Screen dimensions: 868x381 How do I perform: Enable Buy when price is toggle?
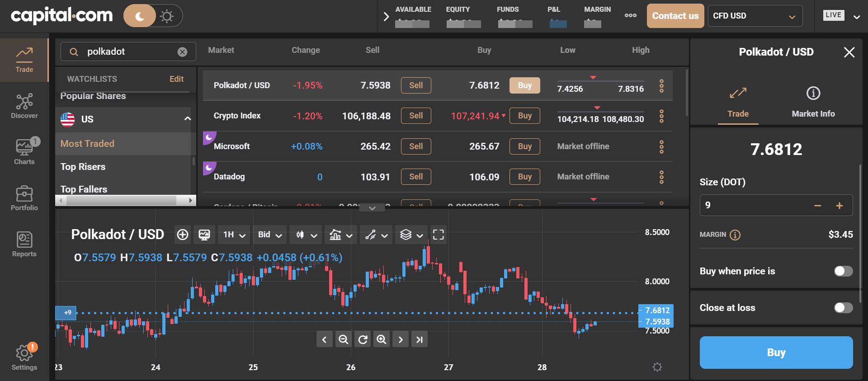pyautogui.click(x=843, y=271)
